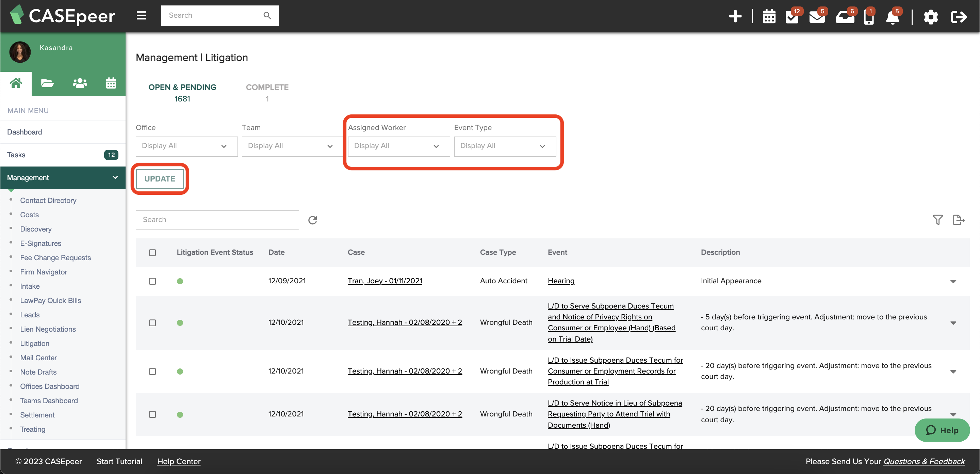Open the mobile phone messages icon
This screenshot has width=980, height=474.
click(869, 16)
